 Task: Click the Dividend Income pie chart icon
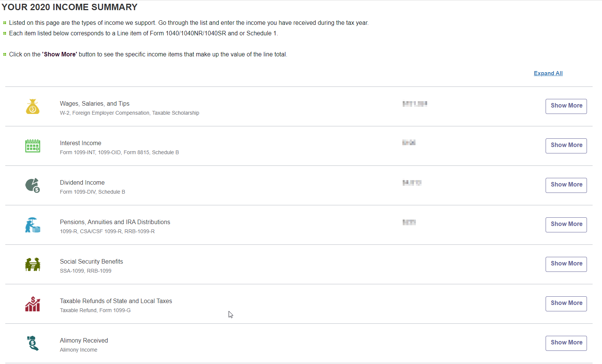pyautogui.click(x=33, y=185)
